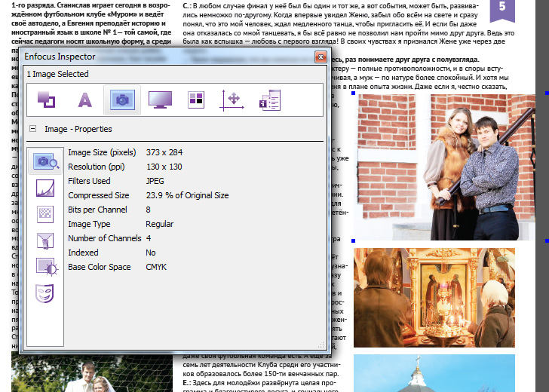Click the 'Resolution (ppi)' label
The image size is (549, 392).
[x=97, y=167]
